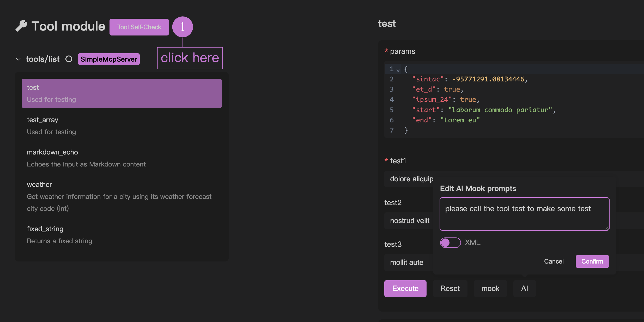This screenshot has height=322, width=644.
Task: Click the refresh icon next to tools/list
Action: [69, 59]
